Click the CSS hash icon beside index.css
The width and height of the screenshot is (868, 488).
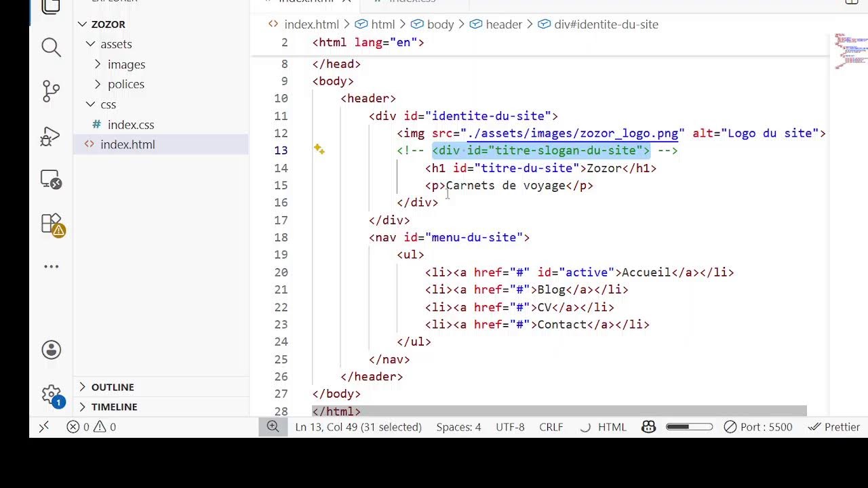(x=96, y=125)
